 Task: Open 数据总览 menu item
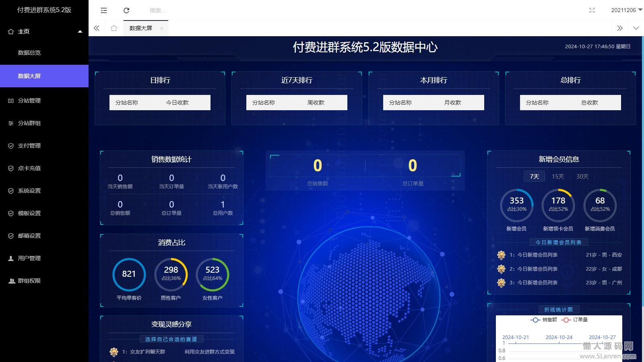tap(29, 53)
